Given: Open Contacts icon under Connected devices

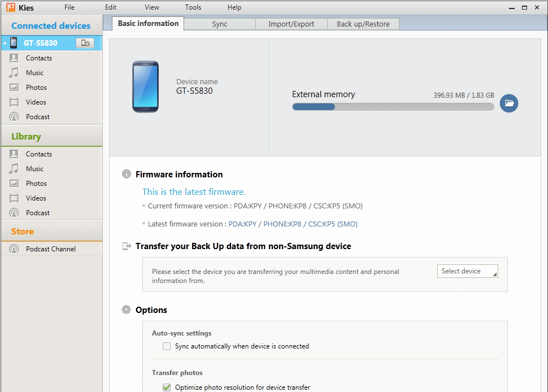Looking at the screenshot, I should pyautogui.click(x=14, y=58).
